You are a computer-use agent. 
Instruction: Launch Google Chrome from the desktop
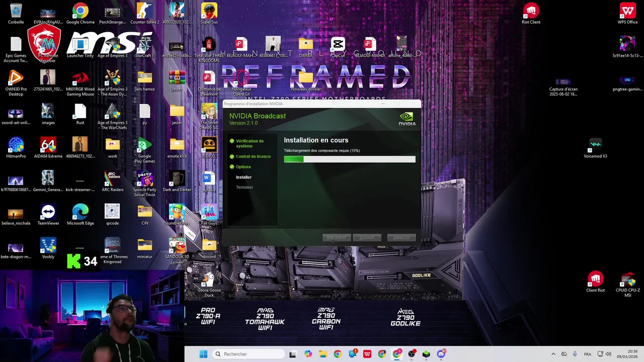click(x=80, y=11)
